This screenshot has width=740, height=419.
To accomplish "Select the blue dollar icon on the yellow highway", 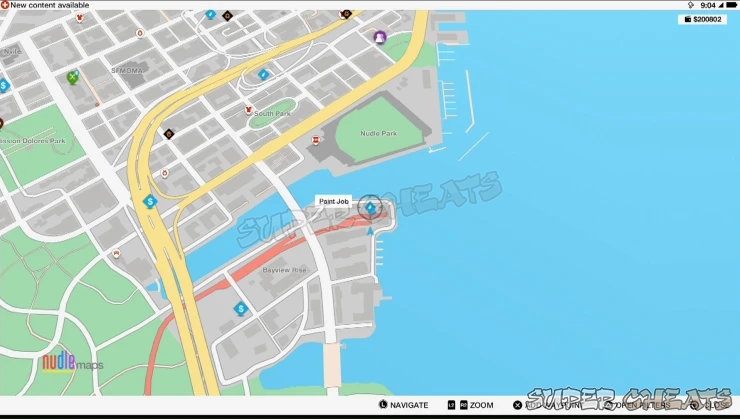I will (150, 202).
